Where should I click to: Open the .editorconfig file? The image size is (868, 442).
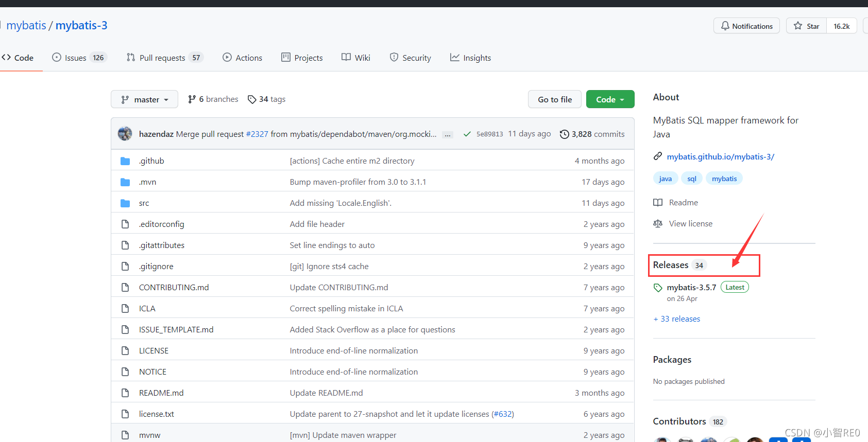coord(162,224)
